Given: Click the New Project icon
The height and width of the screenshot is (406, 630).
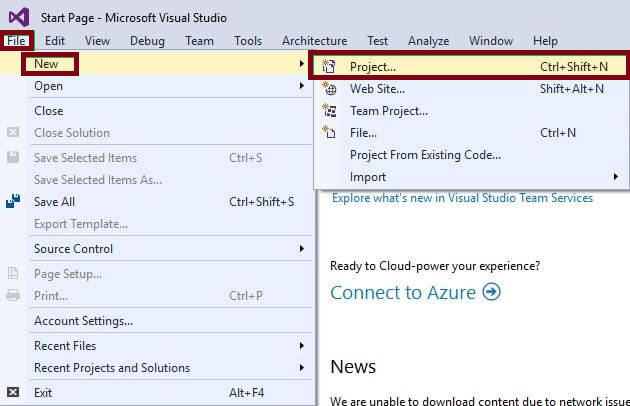Looking at the screenshot, I should click(x=329, y=67).
